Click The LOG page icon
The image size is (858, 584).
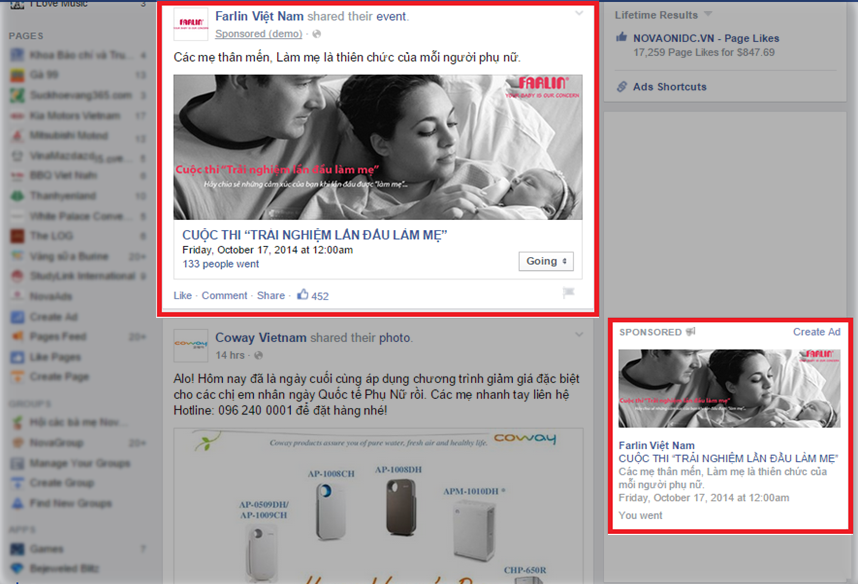click(x=18, y=236)
